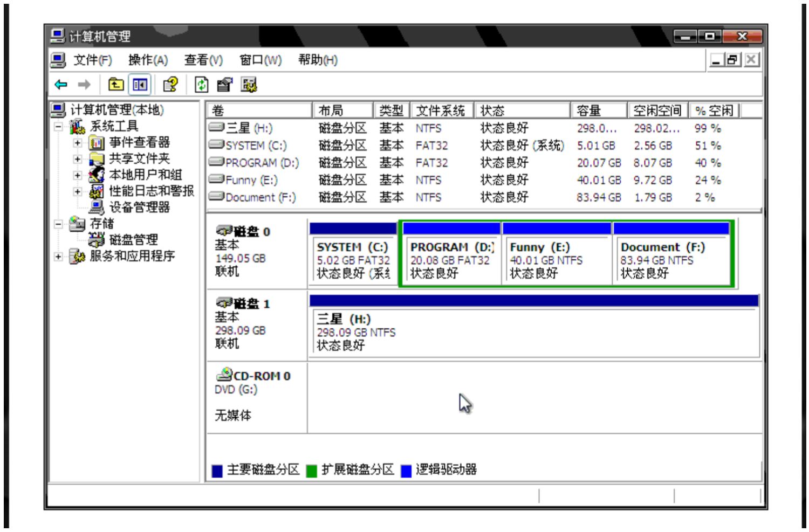This screenshot has height=532, width=809.
Task: Expand the 本地用户和组 node
Action: tap(78, 175)
